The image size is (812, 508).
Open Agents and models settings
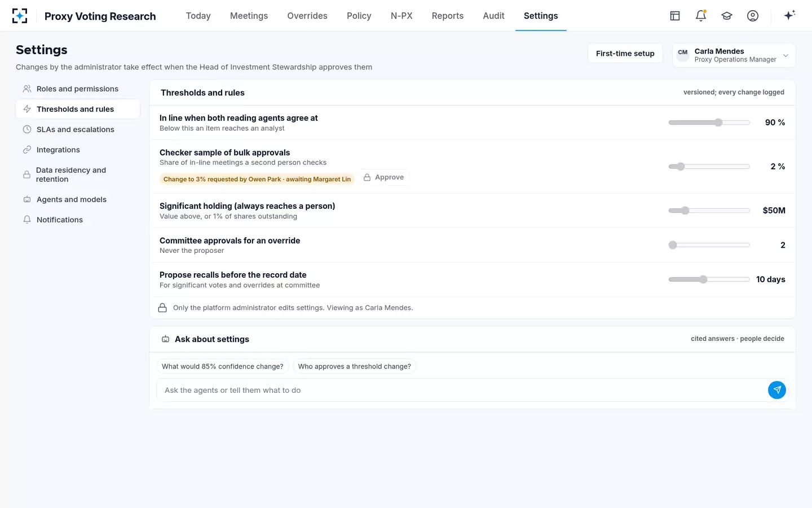coord(78,199)
